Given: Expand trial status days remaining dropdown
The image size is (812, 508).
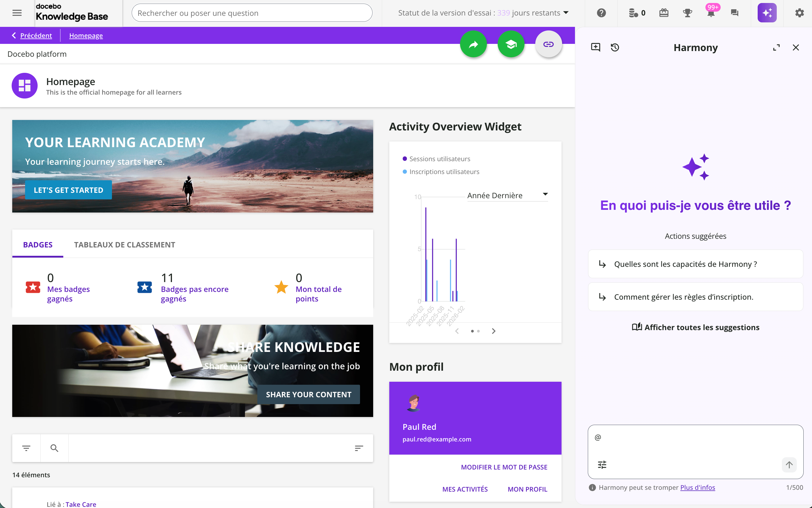Looking at the screenshot, I should (x=566, y=13).
